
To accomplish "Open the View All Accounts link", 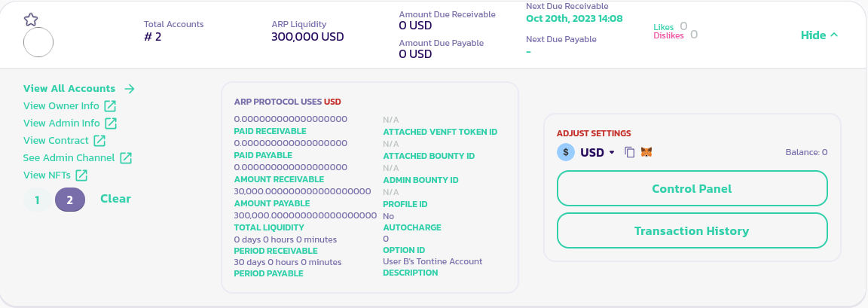I will coord(69,89).
